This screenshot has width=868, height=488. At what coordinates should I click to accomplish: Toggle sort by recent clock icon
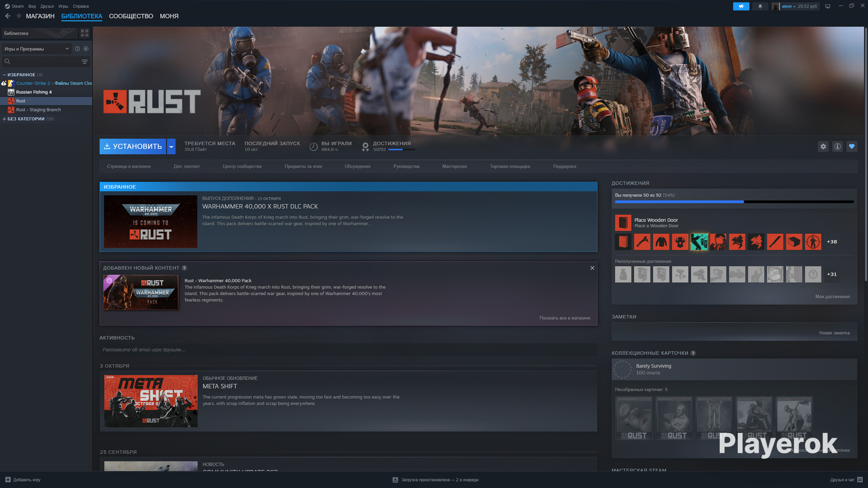click(x=77, y=49)
